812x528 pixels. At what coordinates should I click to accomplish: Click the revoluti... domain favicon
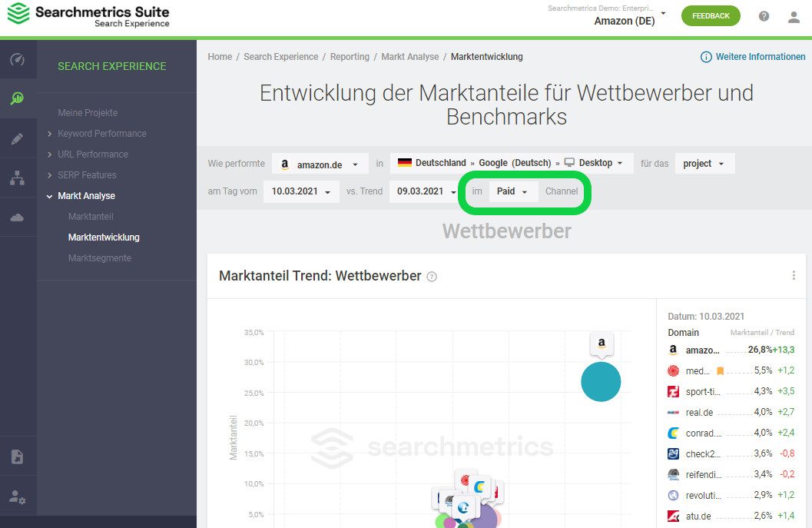[x=673, y=496]
